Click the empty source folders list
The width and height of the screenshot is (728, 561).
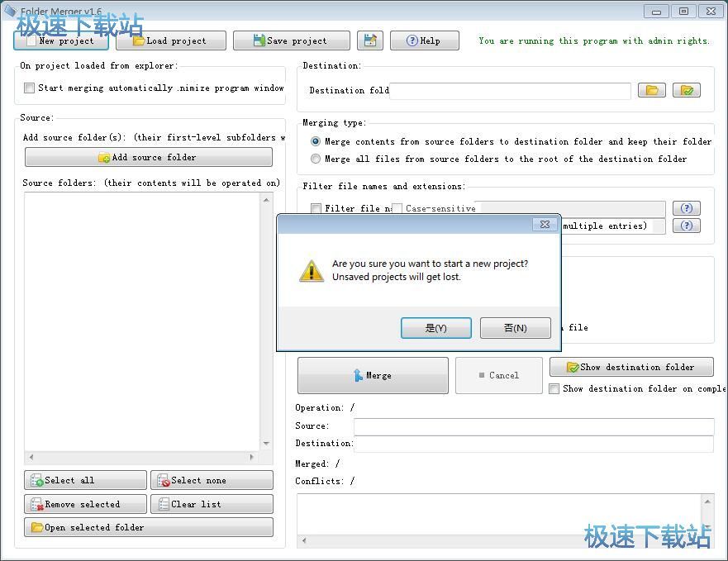(x=142, y=321)
